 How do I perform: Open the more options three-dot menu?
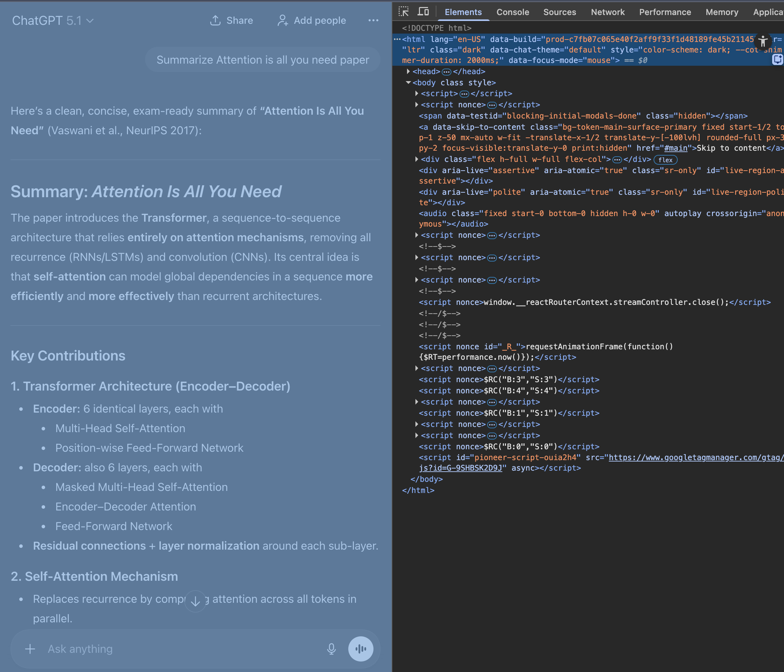coord(373,20)
